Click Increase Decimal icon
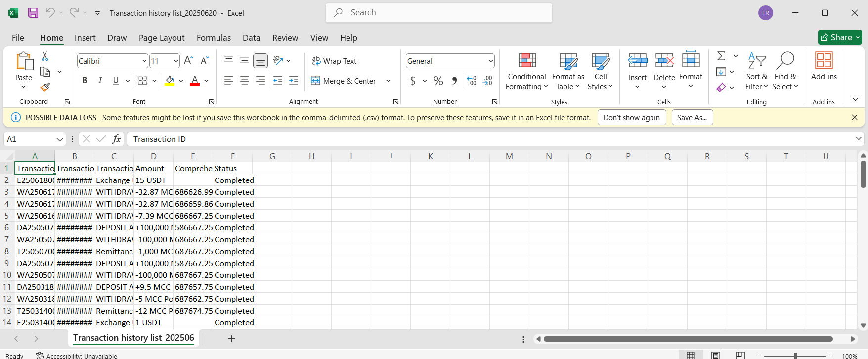This screenshot has width=868, height=359. point(472,81)
